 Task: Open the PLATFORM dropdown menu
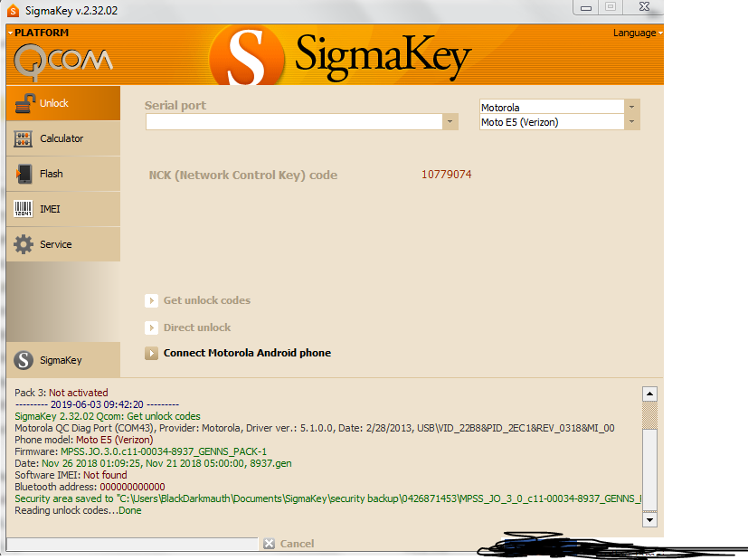38,33
